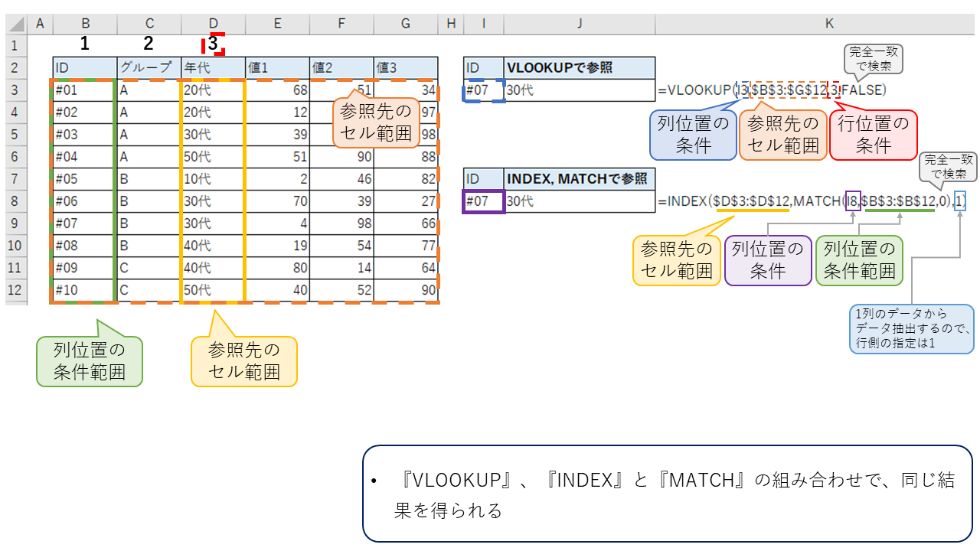Select cell I8 with #07 in the INDEX, MATCH table
Image resolution: width=980 pixels, height=551 pixels.
tap(484, 202)
